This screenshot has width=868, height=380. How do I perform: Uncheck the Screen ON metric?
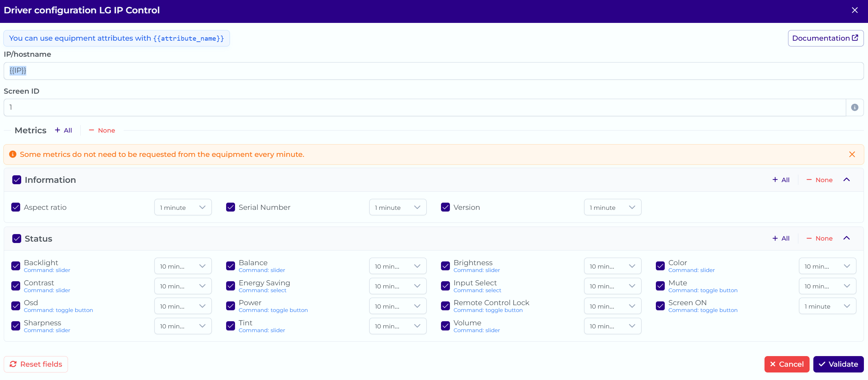[660, 306]
